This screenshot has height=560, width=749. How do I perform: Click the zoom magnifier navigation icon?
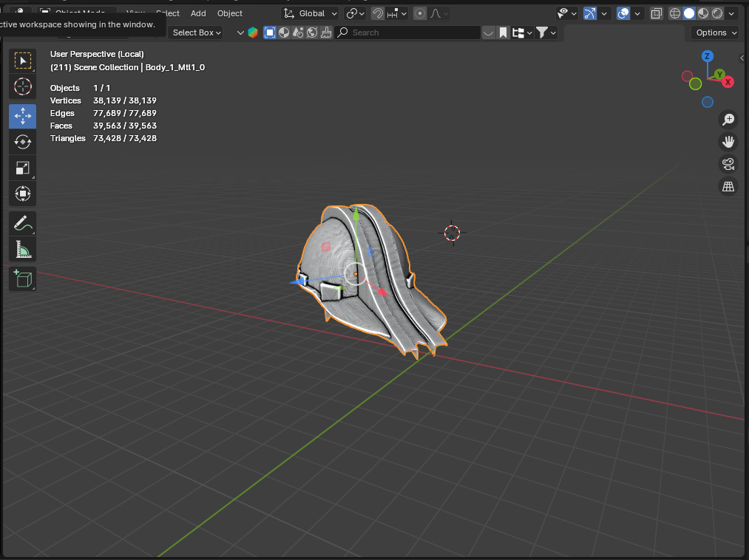pos(728,120)
